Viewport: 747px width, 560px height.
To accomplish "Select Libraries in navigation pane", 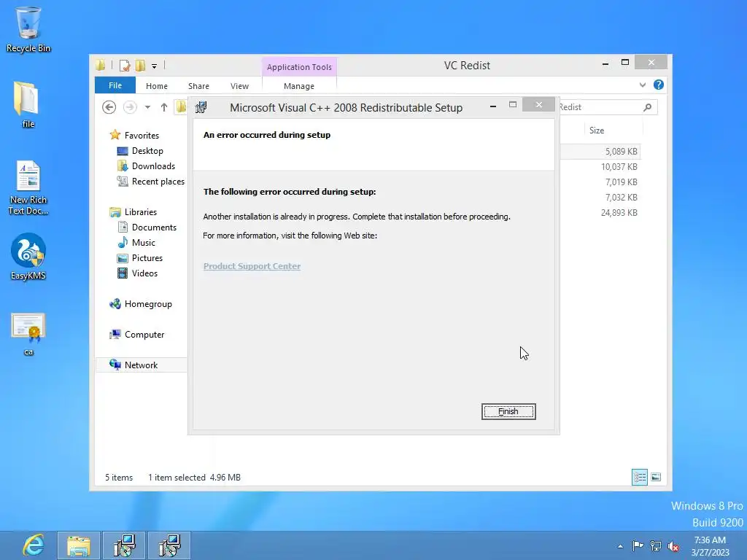I will [140, 212].
